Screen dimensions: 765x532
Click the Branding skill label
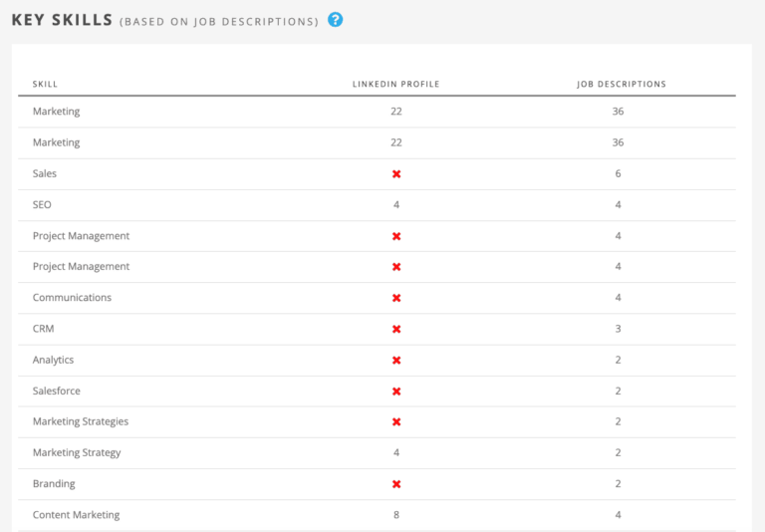coord(54,484)
